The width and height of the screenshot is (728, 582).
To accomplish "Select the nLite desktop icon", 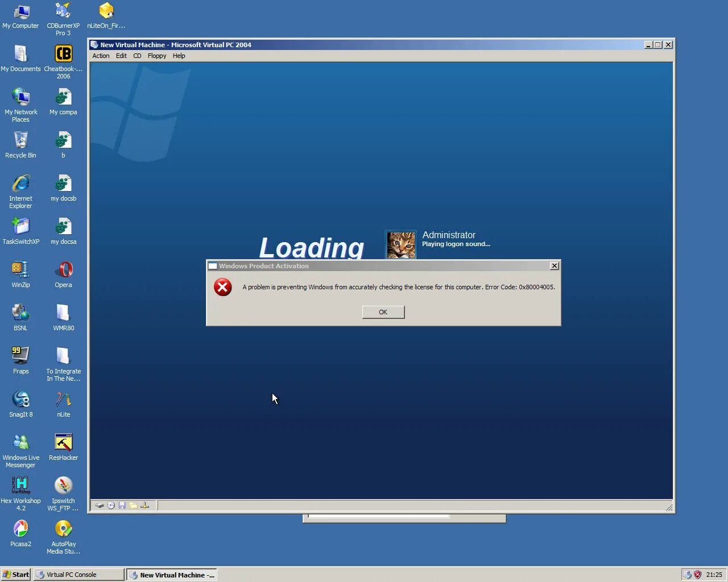I will [63, 405].
